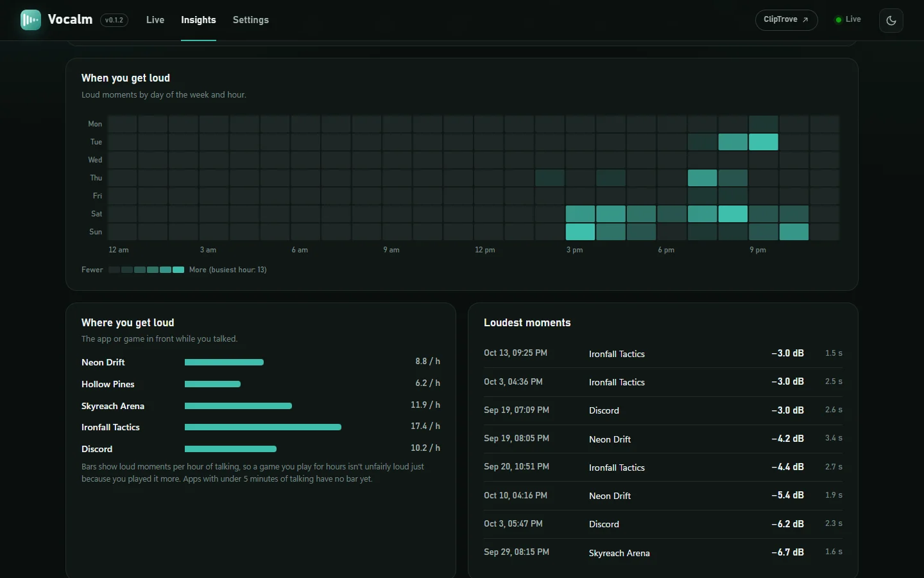This screenshot has width=924, height=578.
Task: Click the "More (busiest hour: 13)" legend text
Action: [x=228, y=270]
